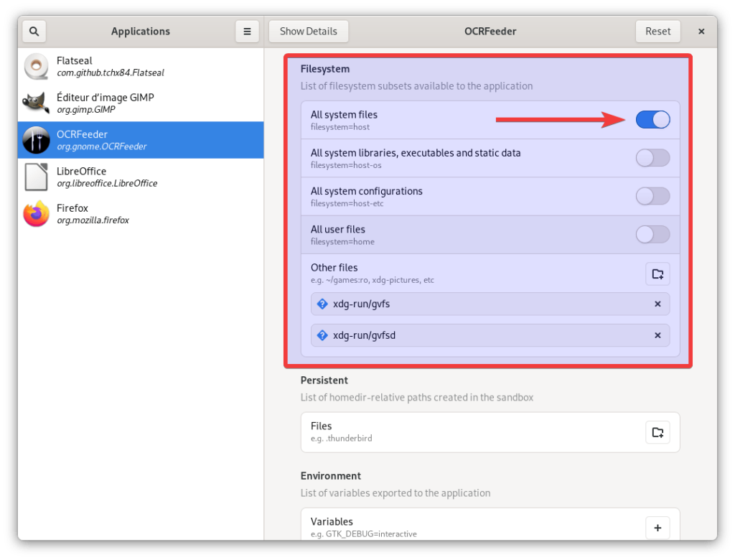Click the filesystem=host label
The image size is (735, 560).
click(x=340, y=127)
